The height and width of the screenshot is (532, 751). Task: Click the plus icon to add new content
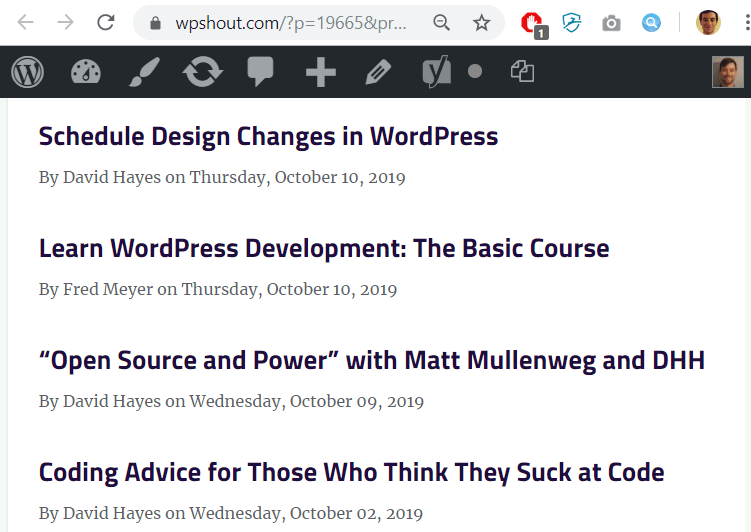(x=320, y=72)
